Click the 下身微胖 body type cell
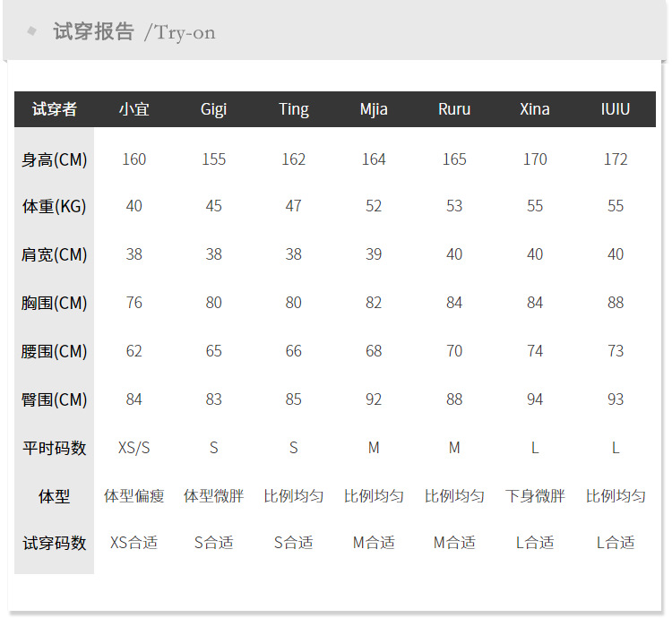 535,496
